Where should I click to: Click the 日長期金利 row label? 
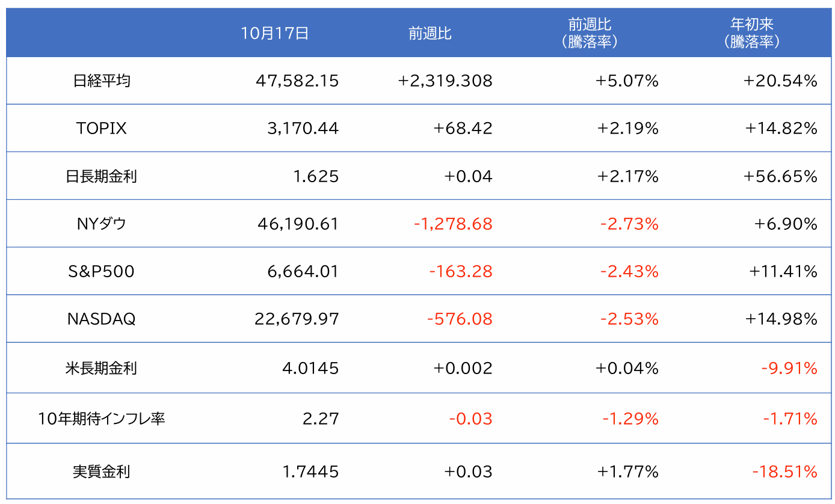click(x=102, y=176)
